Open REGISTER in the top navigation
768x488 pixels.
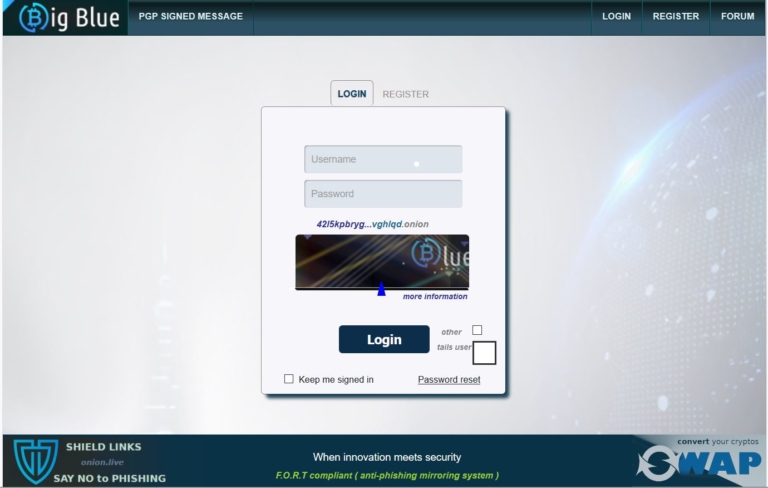[675, 16]
